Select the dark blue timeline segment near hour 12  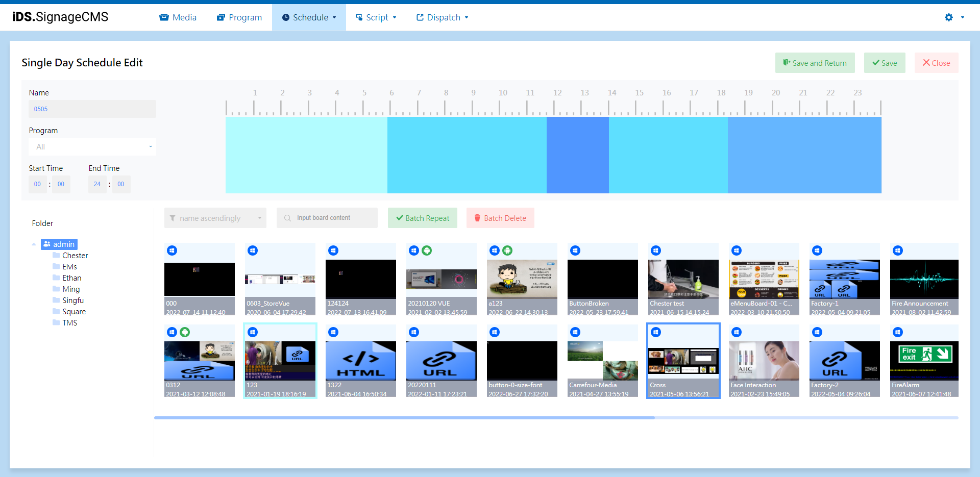click(577, 156)
